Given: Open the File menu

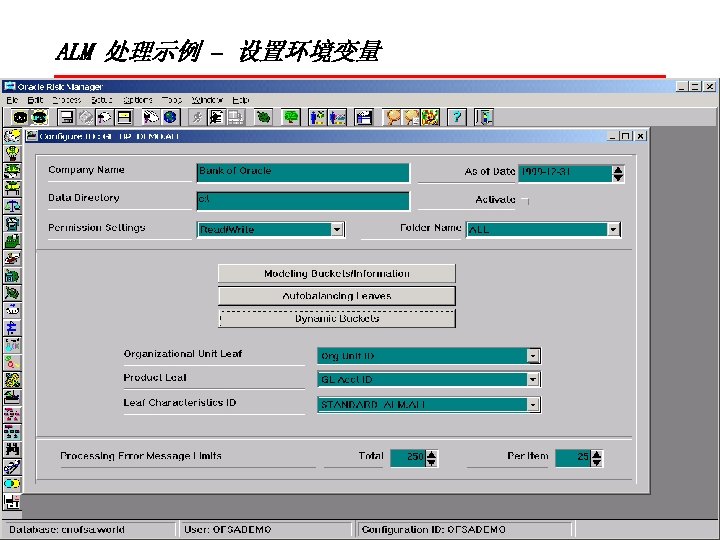Looking at the screenshot, I should (x=12, y=100).
